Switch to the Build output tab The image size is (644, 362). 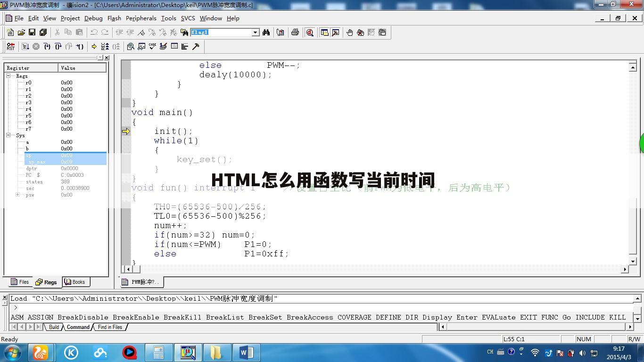point(54,327)
